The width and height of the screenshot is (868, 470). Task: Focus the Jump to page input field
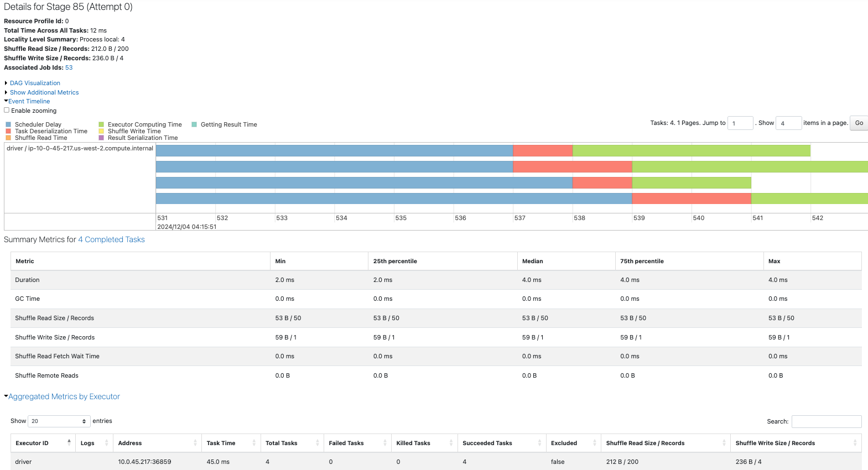pyautogui.click(x=740, y=123)
